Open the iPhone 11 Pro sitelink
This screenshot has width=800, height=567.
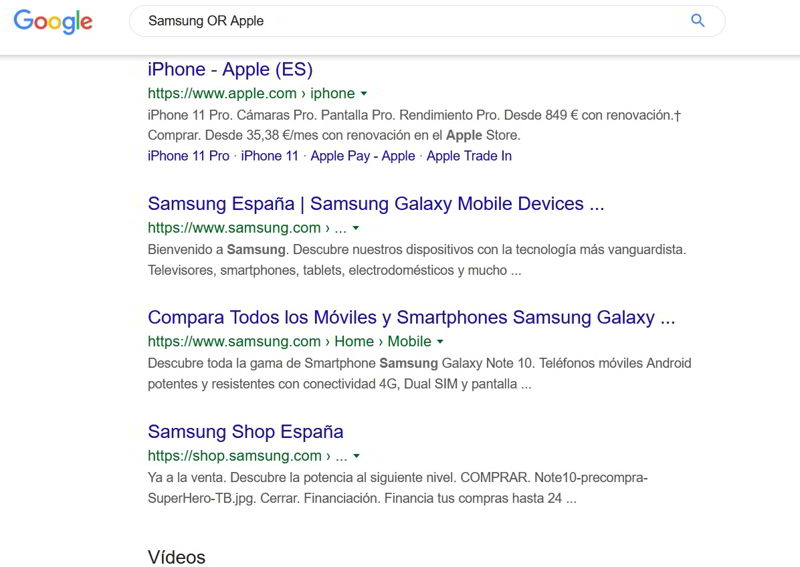click(188, 156)
